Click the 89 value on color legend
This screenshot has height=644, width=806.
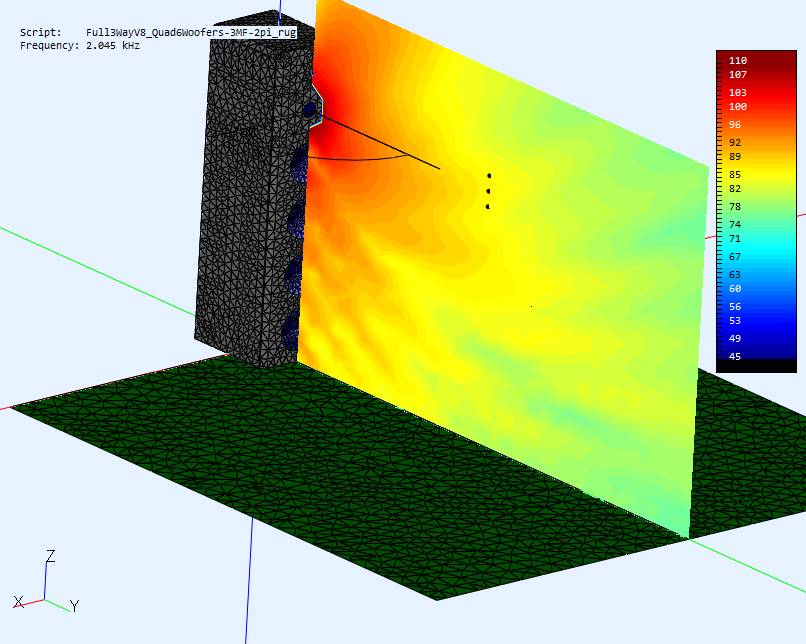coord(735,157)
